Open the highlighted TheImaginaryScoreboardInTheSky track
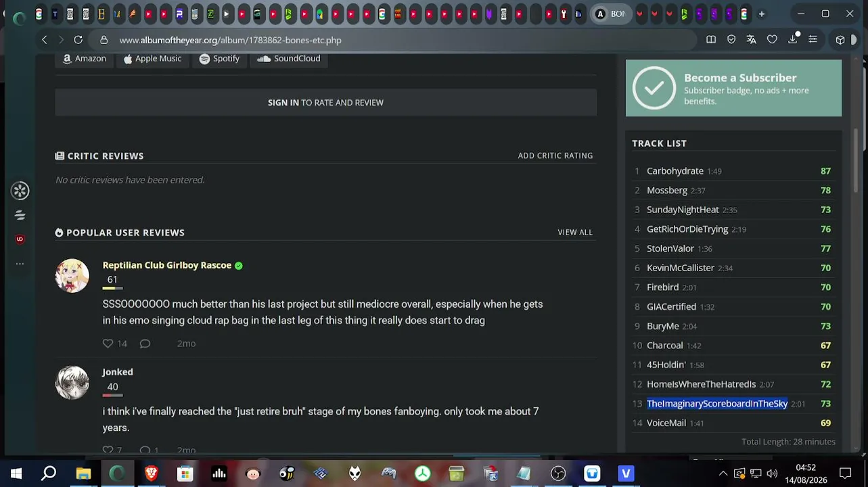This screenshot has width=868, height=487. [717, 404]
